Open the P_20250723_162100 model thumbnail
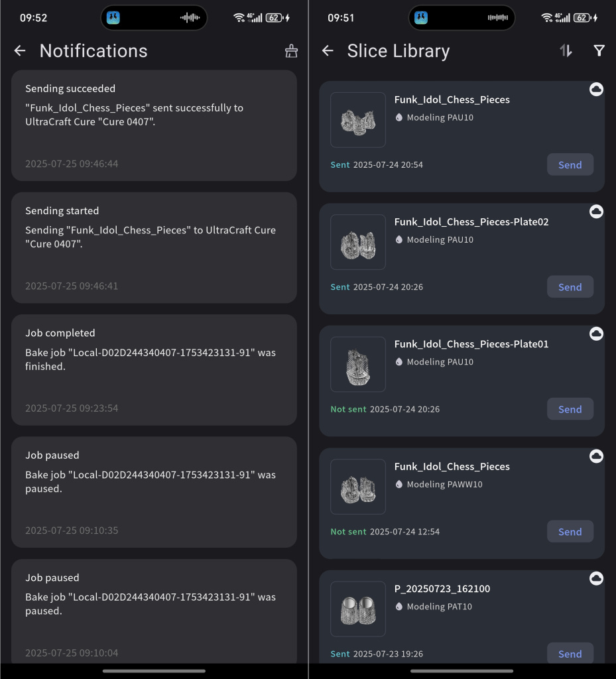 pyautogui.click(x=358, y=609)
